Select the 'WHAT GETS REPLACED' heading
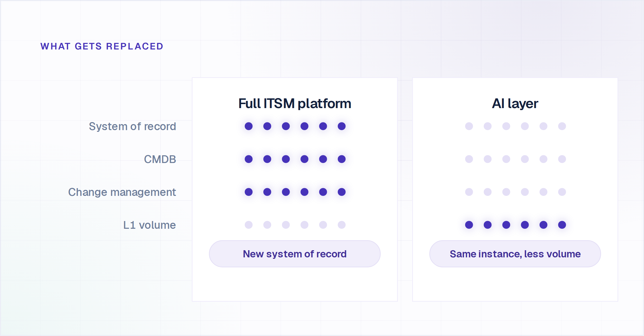 [102, 46]
